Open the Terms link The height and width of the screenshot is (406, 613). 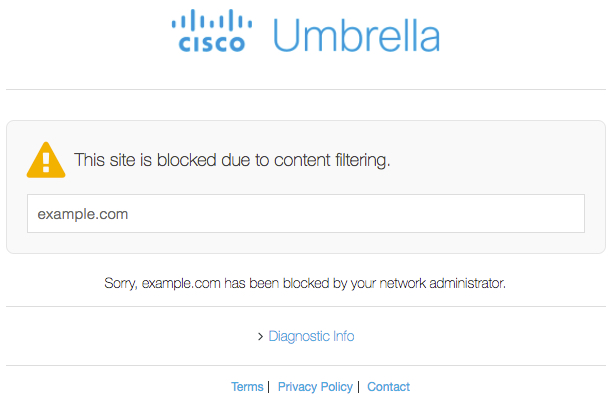tap(247, 387)
